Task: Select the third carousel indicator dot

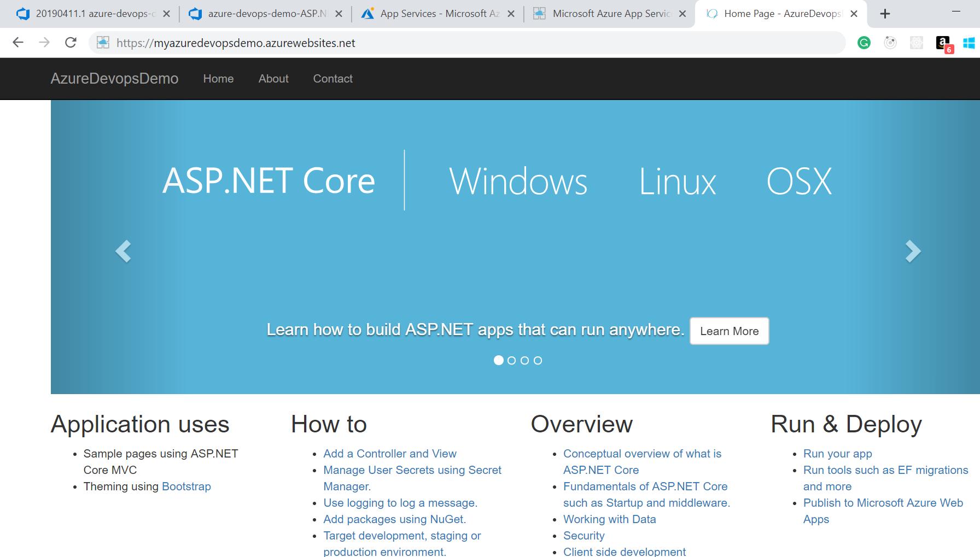Action: [524, 361]
